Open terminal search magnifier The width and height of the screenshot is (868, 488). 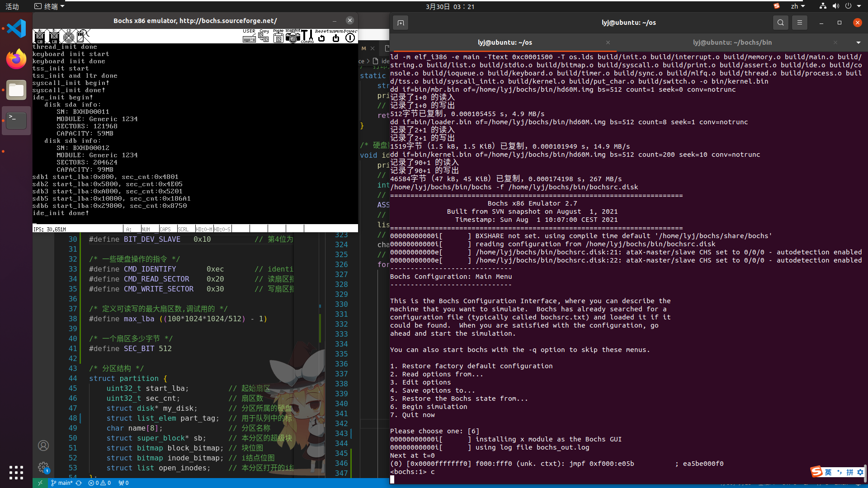pyautogui.click(x=780, y=23)
